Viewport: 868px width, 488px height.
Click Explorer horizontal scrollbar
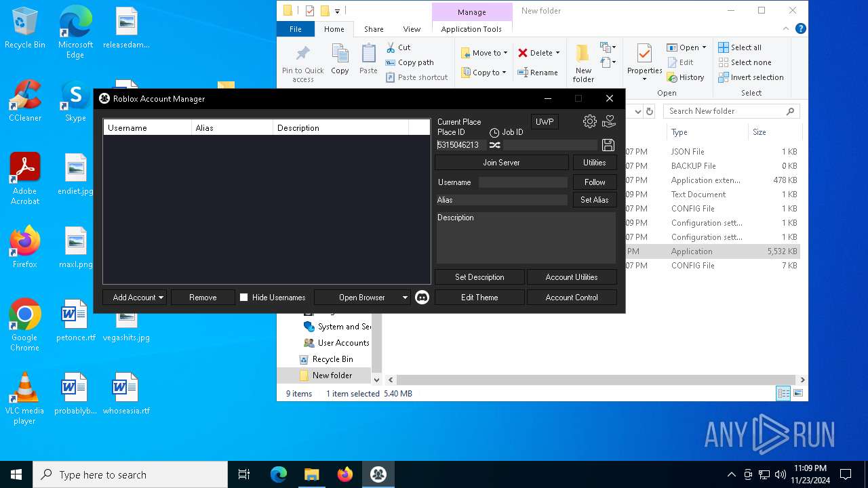click(x=596, y=380)
